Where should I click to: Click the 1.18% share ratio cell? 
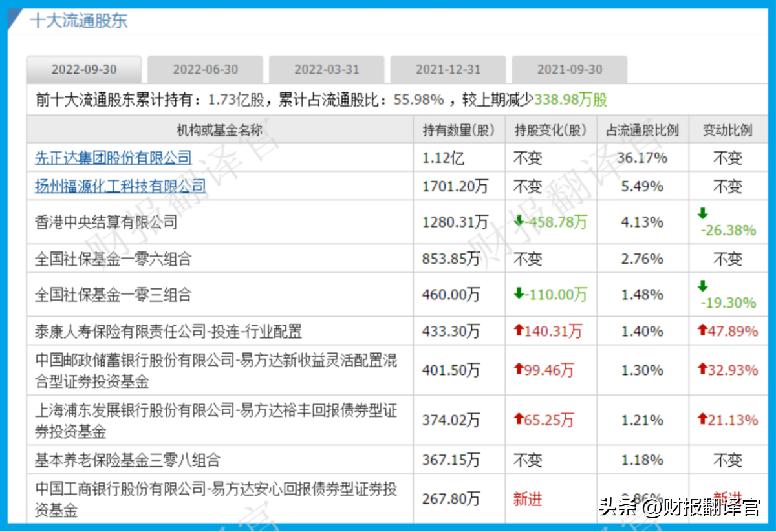(x=643, y=460)
